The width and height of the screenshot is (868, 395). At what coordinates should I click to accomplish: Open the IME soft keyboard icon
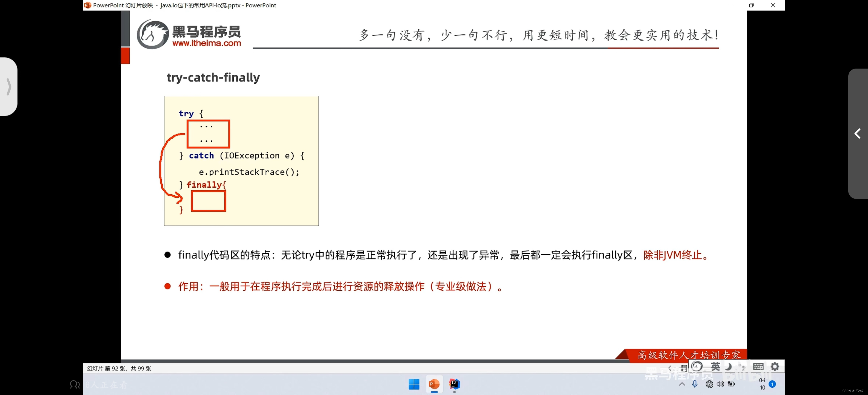pyautogui.click(x=758, y=366)
